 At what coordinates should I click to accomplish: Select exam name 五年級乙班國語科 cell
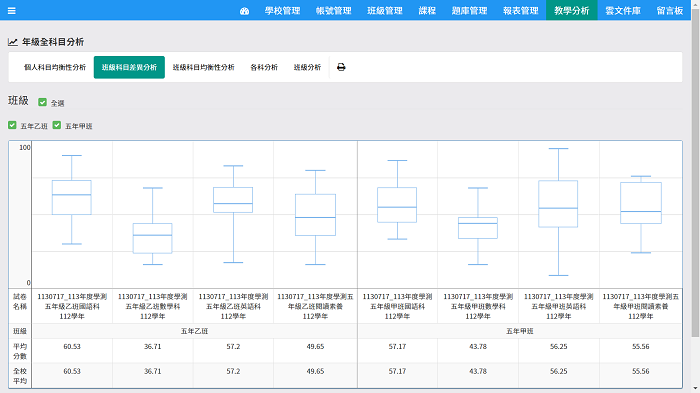click(x=72, y=306)
